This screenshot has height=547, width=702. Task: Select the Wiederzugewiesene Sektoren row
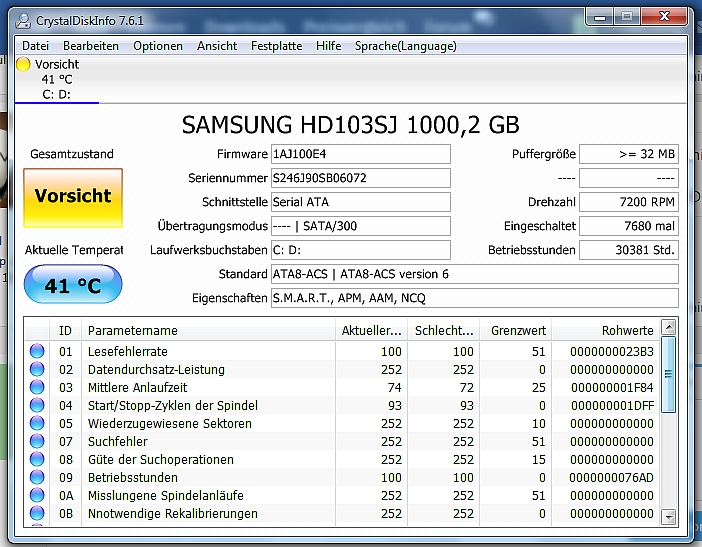click(x=342, y=423)
